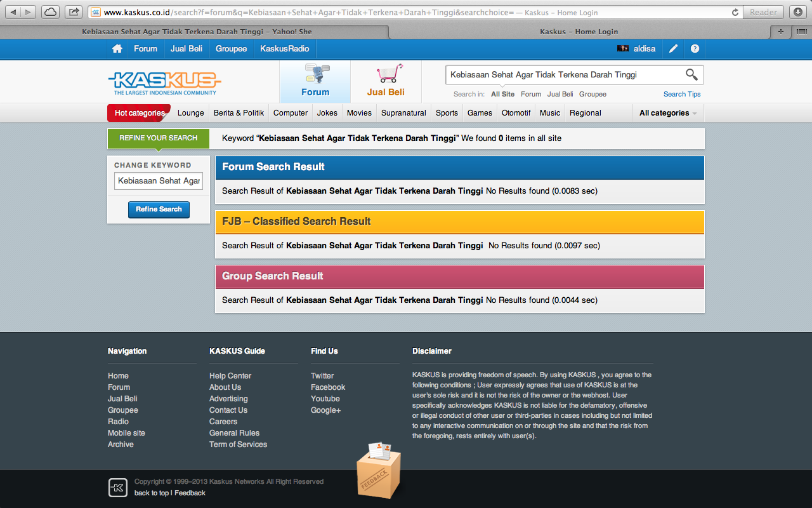Open the About Us footer link
Screen dimensions: 812x508
coord(225,387)
